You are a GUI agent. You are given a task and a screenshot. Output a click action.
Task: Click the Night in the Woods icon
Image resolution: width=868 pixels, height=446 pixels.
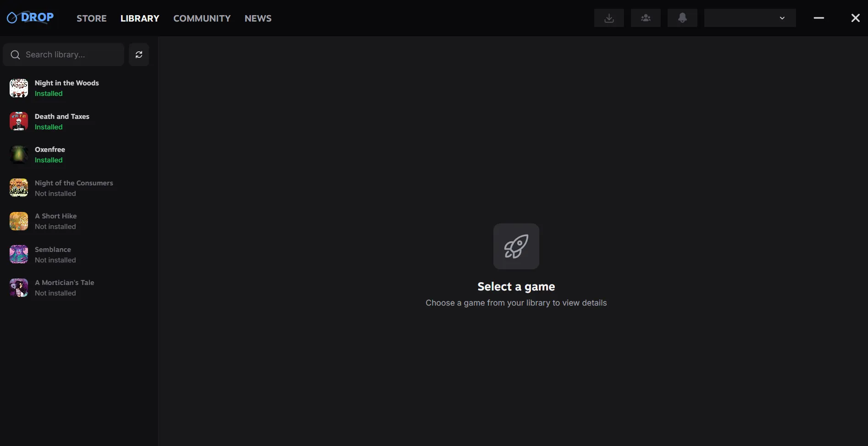click(19, 88)
